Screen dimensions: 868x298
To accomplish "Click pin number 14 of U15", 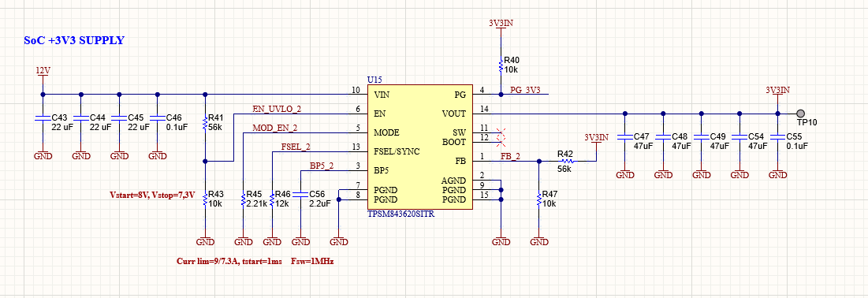I will [x=484, y=109].
